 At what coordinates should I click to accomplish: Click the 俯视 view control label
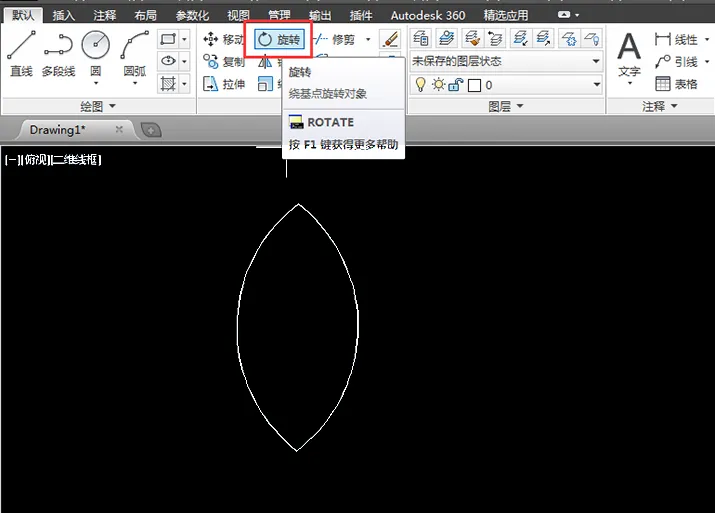click(35, 160)
